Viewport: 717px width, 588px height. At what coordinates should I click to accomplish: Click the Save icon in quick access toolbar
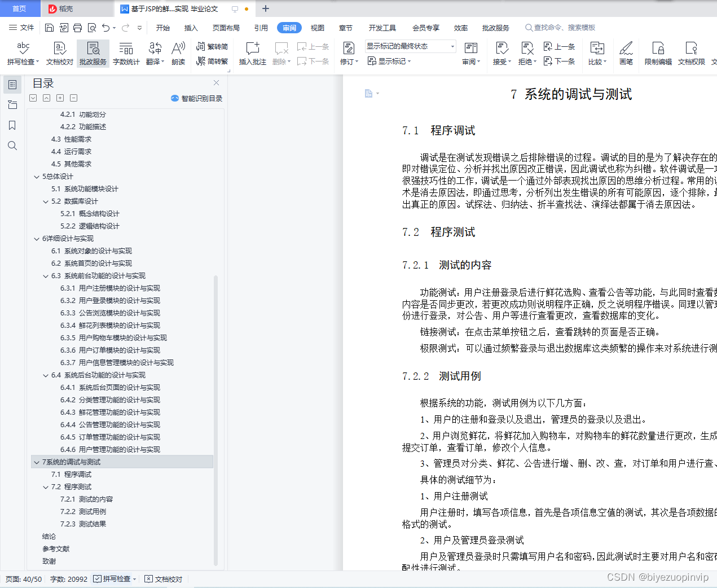pos(49,28)
